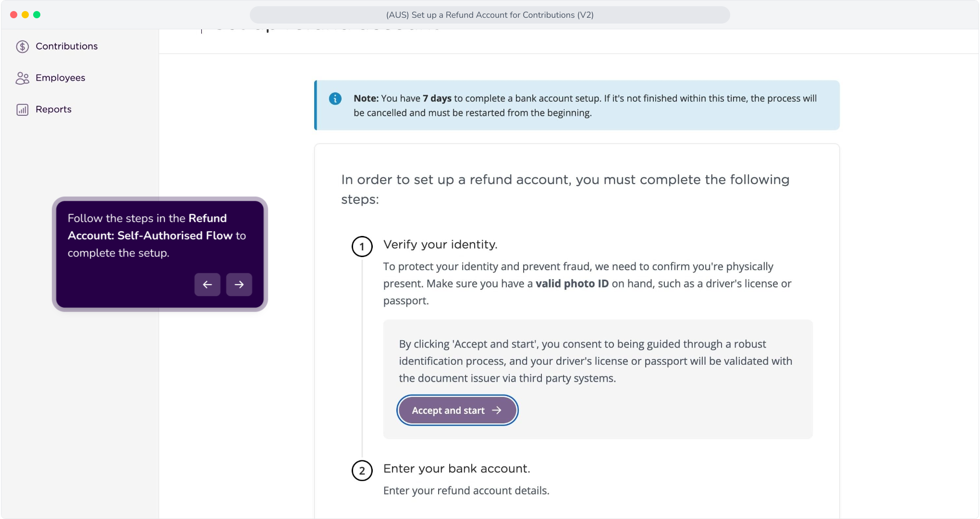Click the Refund Account tooltip text
Image resolution: width=980 pixels, height=519 pixels.
[157, 235]
